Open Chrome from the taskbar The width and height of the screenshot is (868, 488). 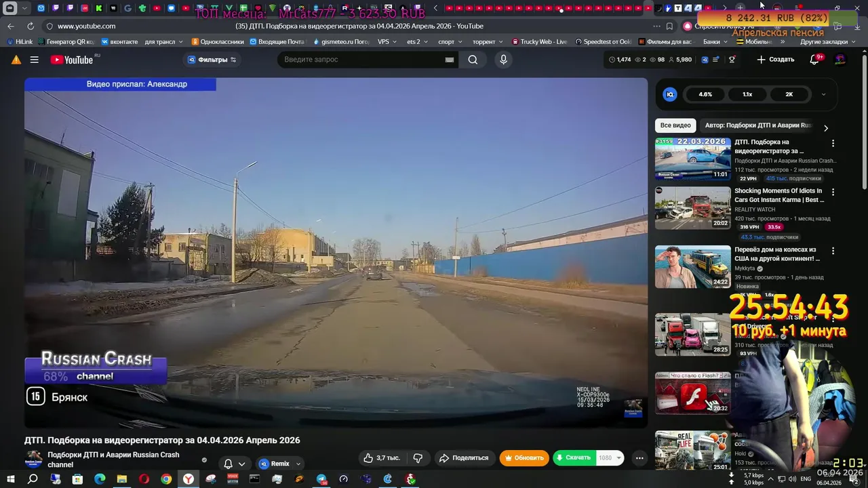(x=166, y=479)
